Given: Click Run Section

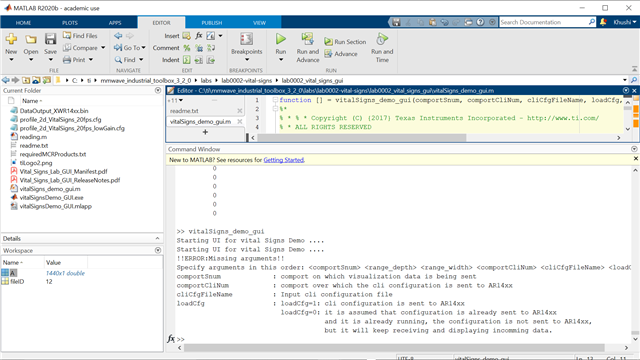Looking at the screenshot, I should point(345,42).
